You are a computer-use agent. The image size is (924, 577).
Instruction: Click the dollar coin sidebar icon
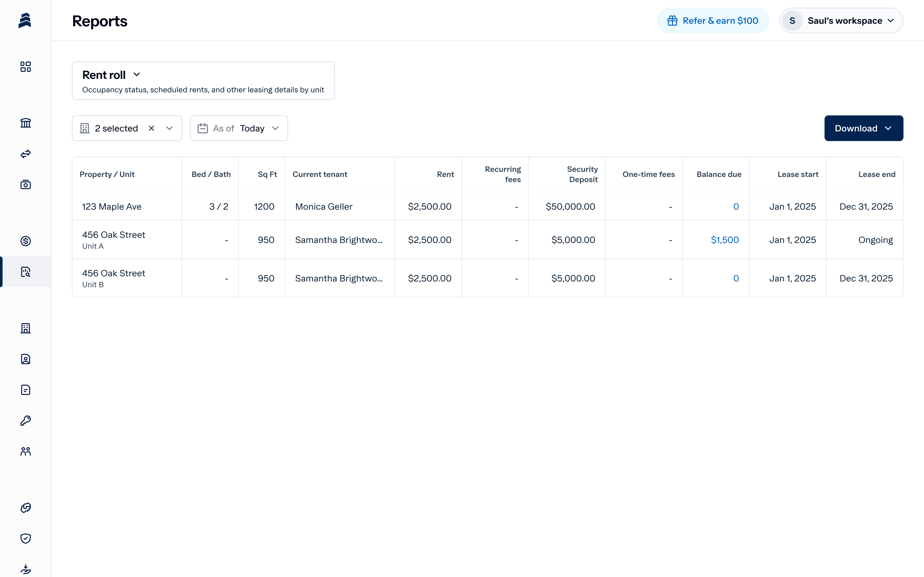click(x=26, y=241)
